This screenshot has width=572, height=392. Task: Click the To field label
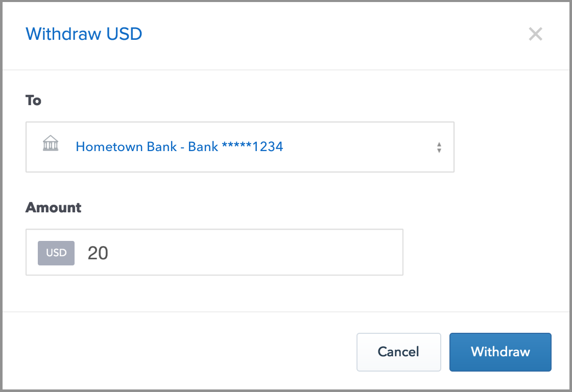pos(33,101)
